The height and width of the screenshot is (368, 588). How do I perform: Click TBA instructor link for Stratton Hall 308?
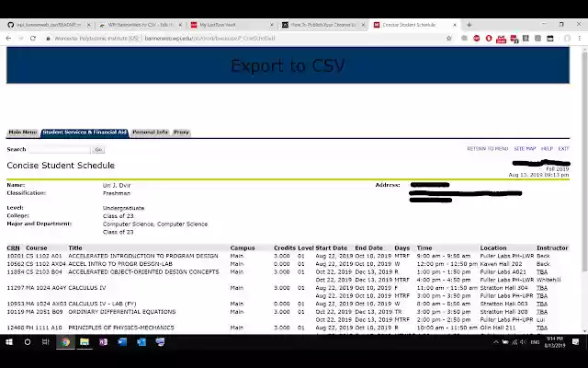pos(542,312)
